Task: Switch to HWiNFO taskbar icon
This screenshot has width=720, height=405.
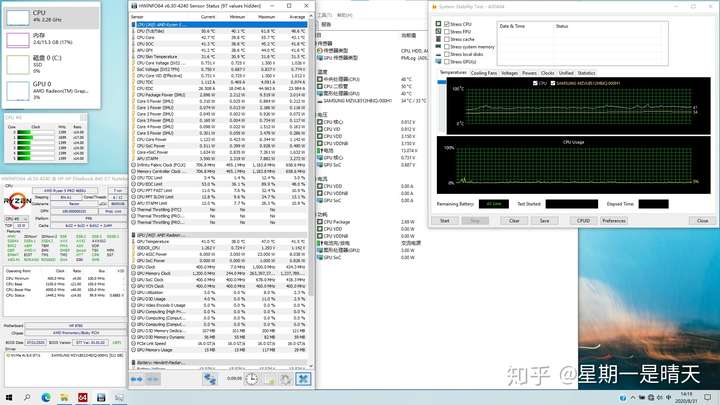Action: pyautogui.click(x=101, y=397)
